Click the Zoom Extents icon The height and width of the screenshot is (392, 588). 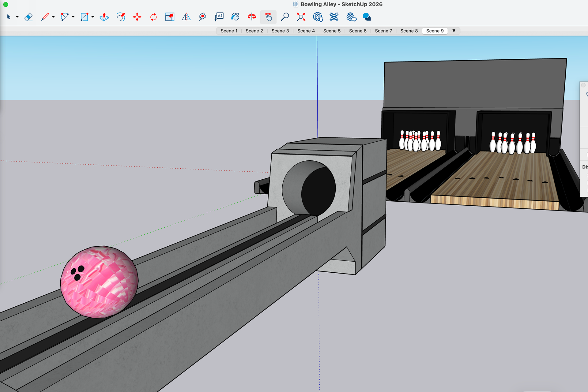[x=301, y=17]
